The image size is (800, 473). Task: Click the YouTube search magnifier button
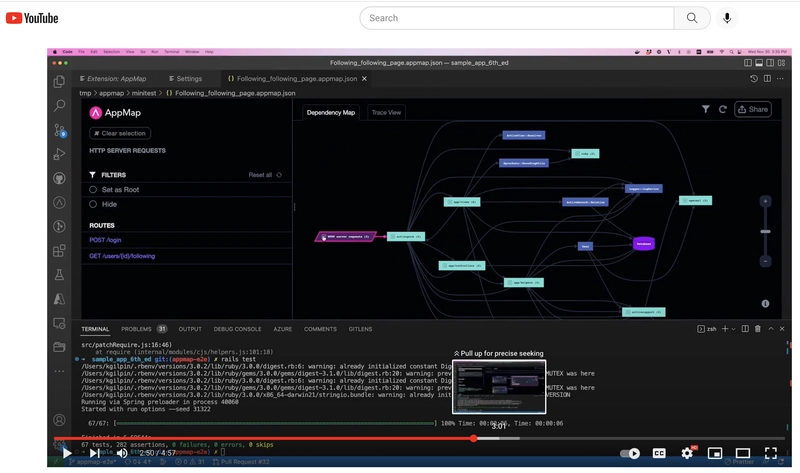pos(692,18)
